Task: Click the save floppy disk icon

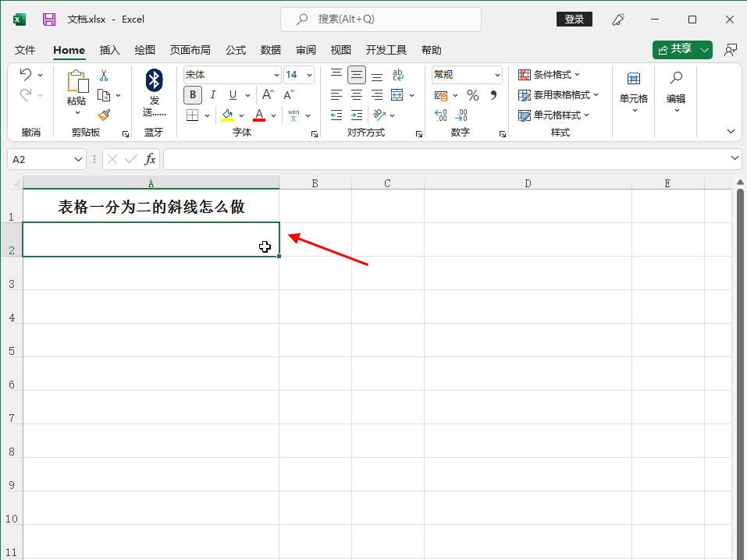Action: pos(49,19)
